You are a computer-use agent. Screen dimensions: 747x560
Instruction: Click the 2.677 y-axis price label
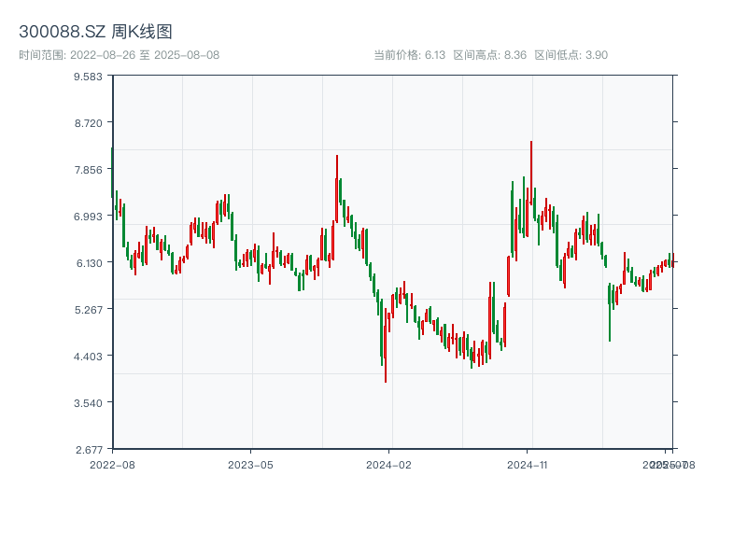(88, 449)
